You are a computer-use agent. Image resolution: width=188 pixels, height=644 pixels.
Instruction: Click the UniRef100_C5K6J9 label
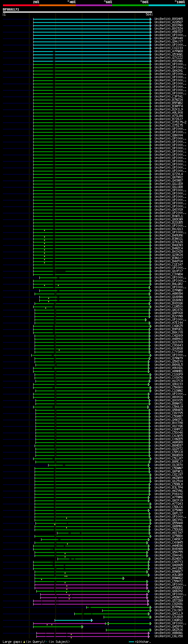point(169,407)
